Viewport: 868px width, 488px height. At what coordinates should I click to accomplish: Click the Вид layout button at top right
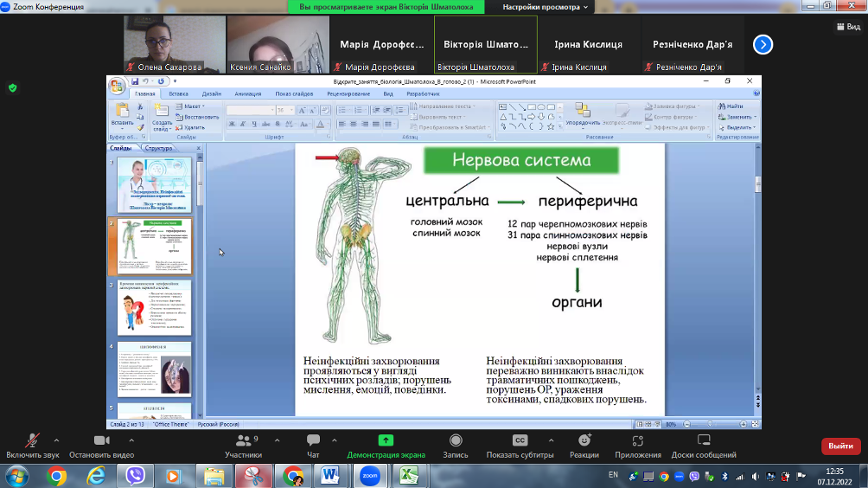pyautogui.click(x=847, y=27)
